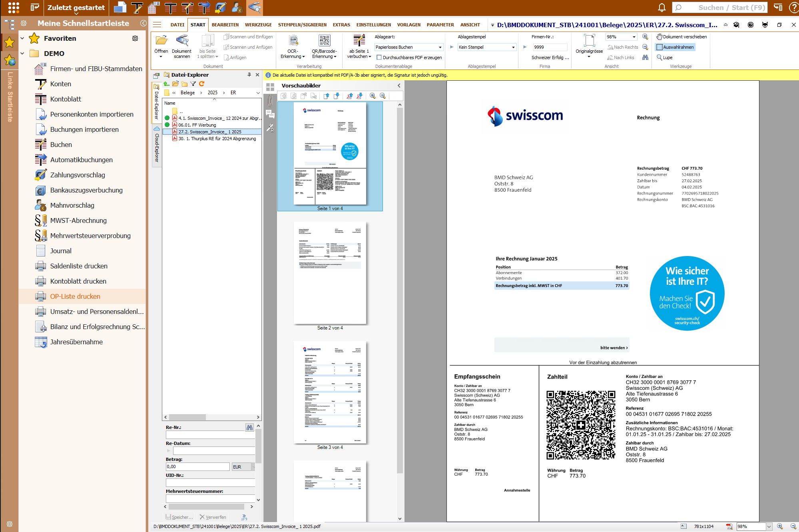Switch to the STEMPELN/SIGNIEREN tab
The image size is (799, 532).
[x=302, y=25]
